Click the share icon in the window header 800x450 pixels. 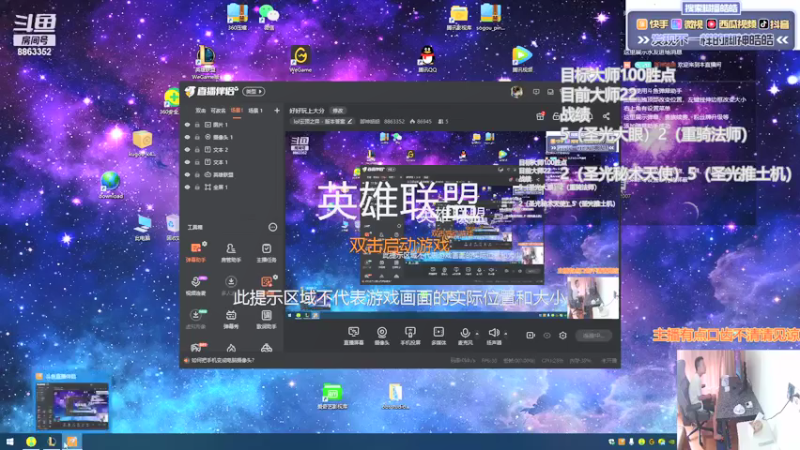[x=606, y=116]
